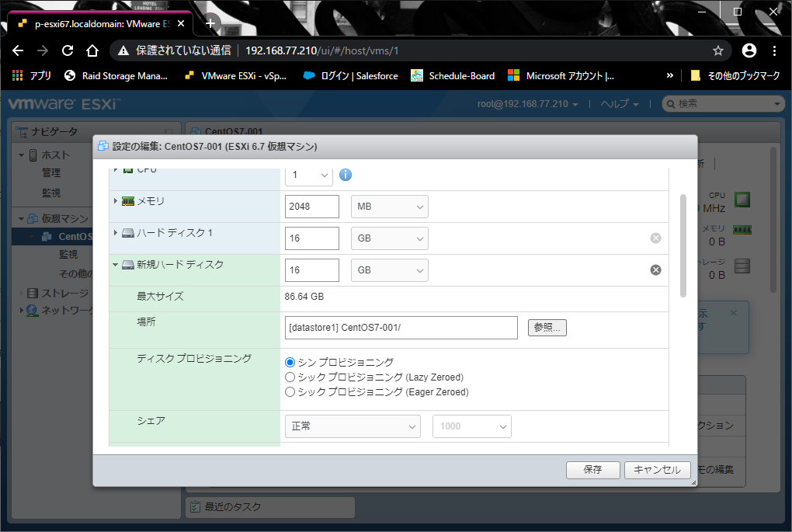792x532 pixels.
Task: Click 保存 to save the settings
Action: tap(593, 470)
